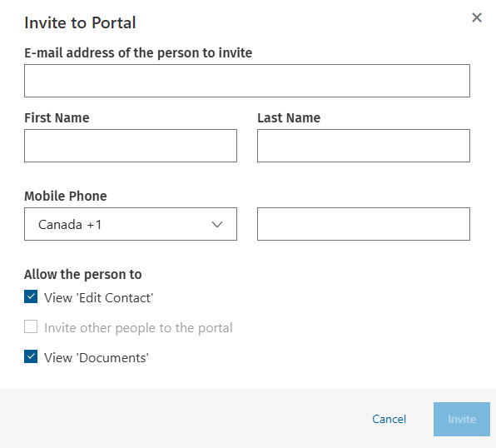Click the blue Invite button
Image resolution: width=496 pixels, height=448 pixels.
pyautogui.click(x=462, y=419)
